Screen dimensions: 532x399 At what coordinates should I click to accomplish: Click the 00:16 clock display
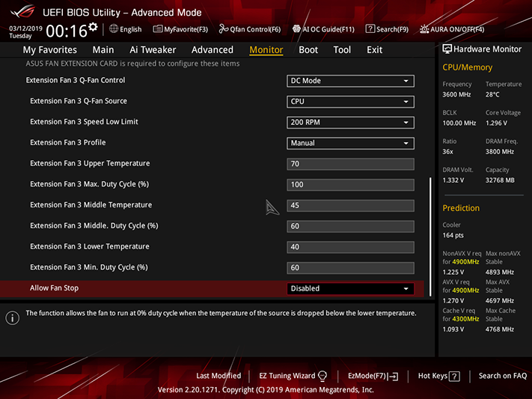click(67, 31)
